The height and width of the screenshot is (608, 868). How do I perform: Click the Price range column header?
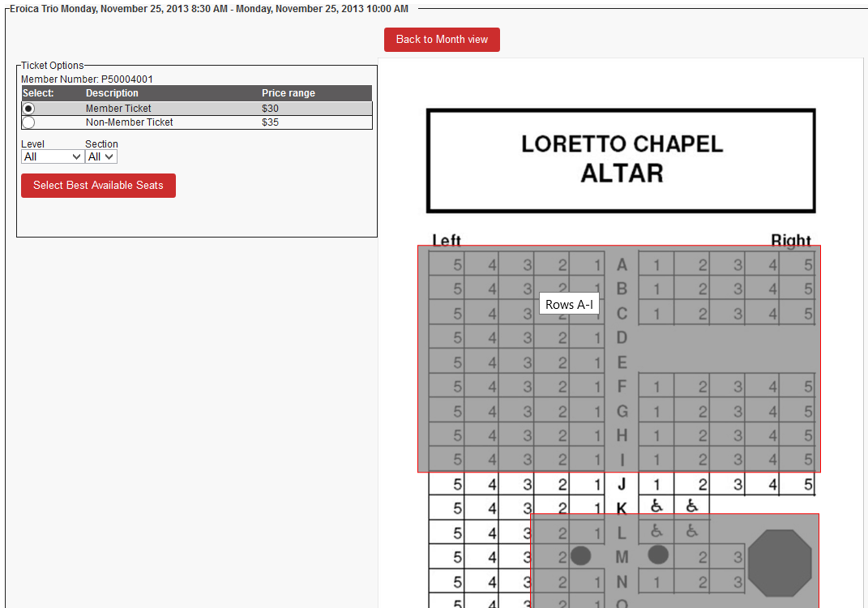pos(289,93)
